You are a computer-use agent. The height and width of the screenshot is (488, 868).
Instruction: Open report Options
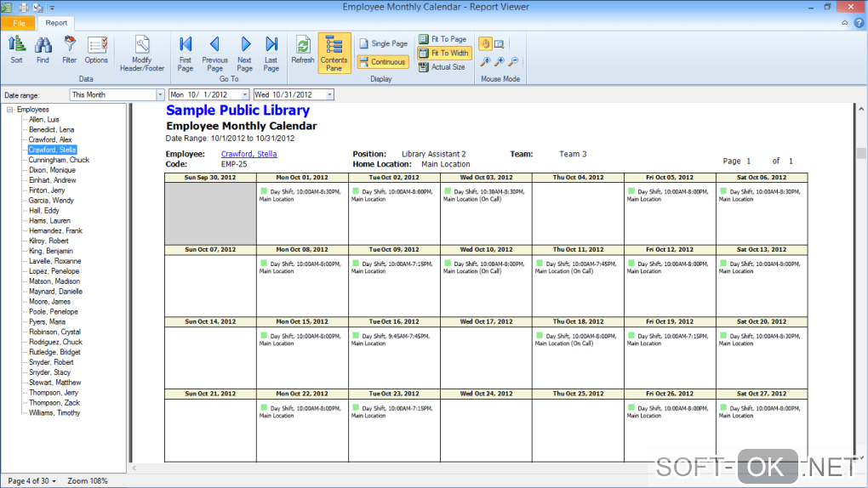[96, 50]
